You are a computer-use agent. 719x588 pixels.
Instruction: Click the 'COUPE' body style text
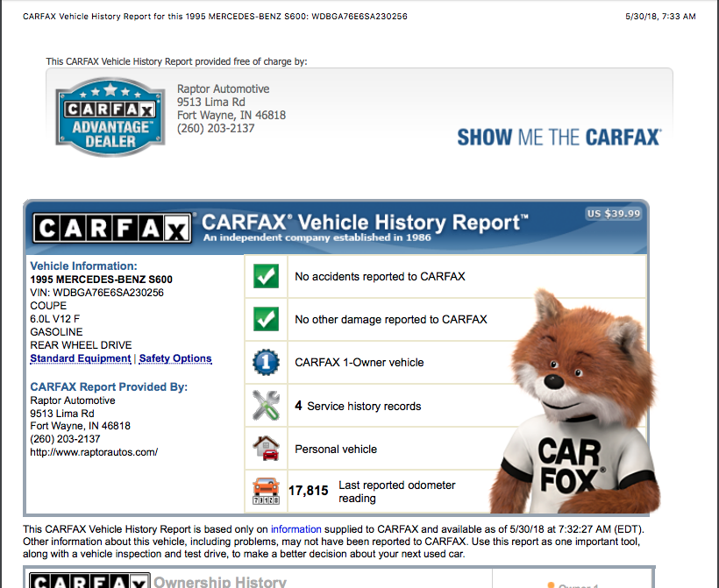coord(48,306)
